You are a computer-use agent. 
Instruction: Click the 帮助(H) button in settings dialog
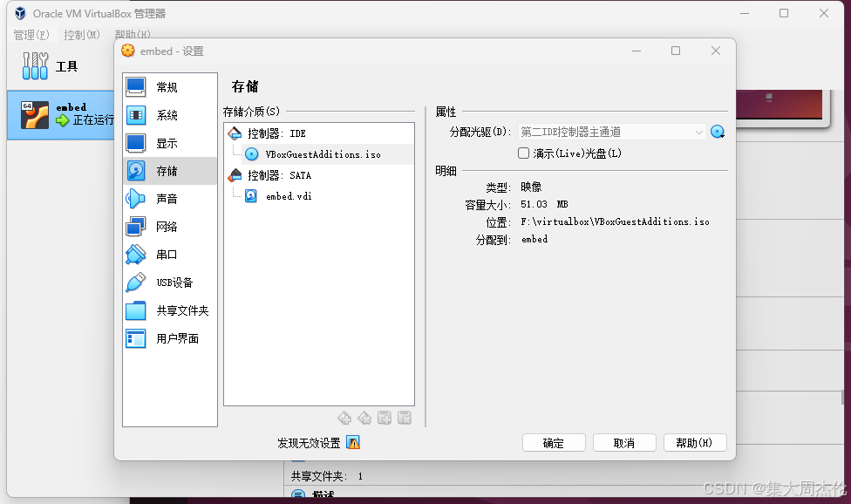(695, 443)
